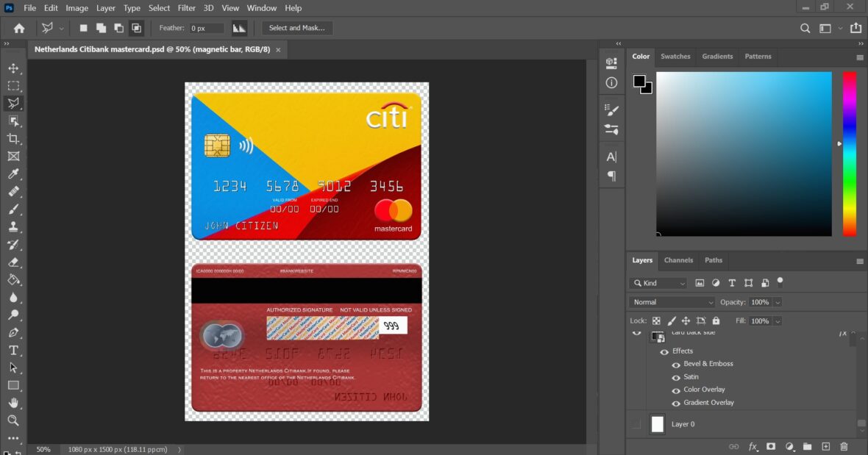Image resolution: width=868 pixels, height=455 pixels.
Task: Open the Color panel flyout menu
Action: tap(860, 57)
